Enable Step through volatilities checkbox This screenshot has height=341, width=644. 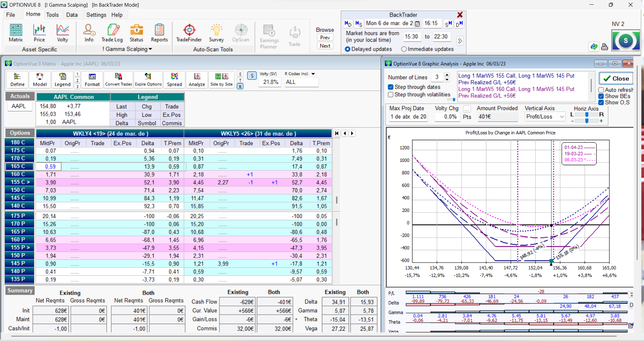390,94
